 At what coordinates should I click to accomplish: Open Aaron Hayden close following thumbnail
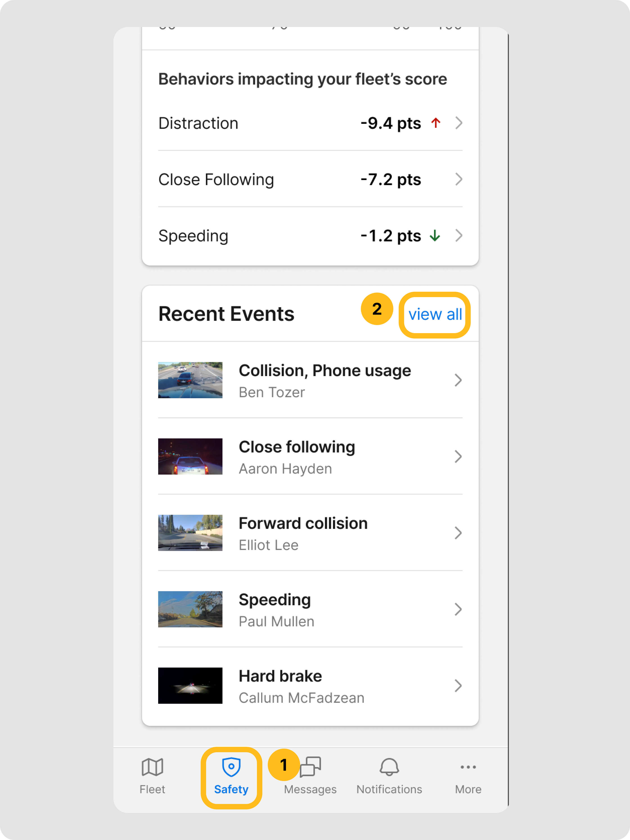coord(190,456)
